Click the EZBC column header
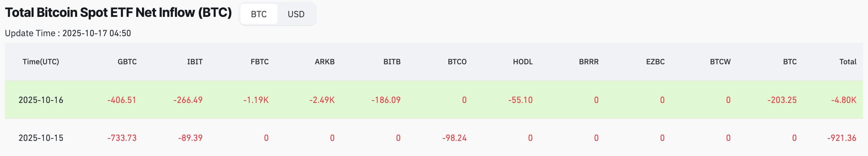The height and width of the screenshot is (156, 868). pyautogui.click(x=655, y=62)
